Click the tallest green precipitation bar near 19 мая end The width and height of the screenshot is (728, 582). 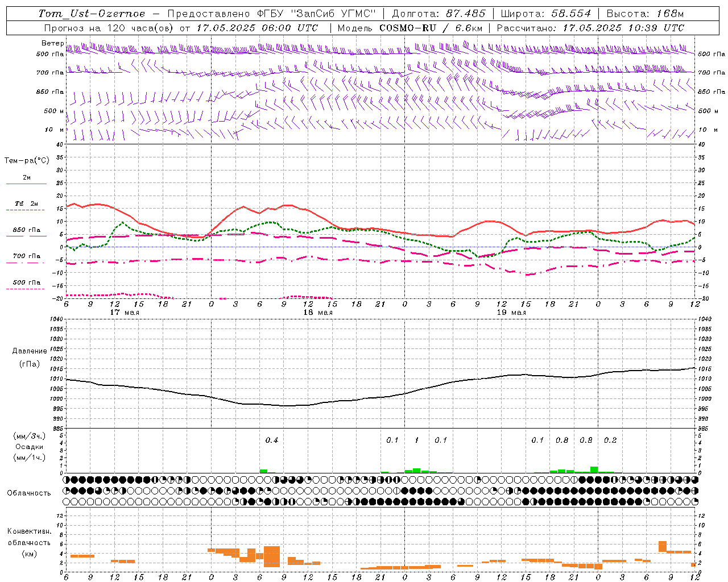click(594, 469)
